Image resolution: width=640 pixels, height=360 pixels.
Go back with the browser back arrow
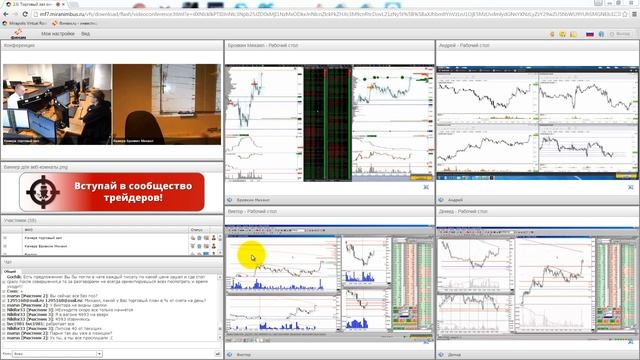6,14
